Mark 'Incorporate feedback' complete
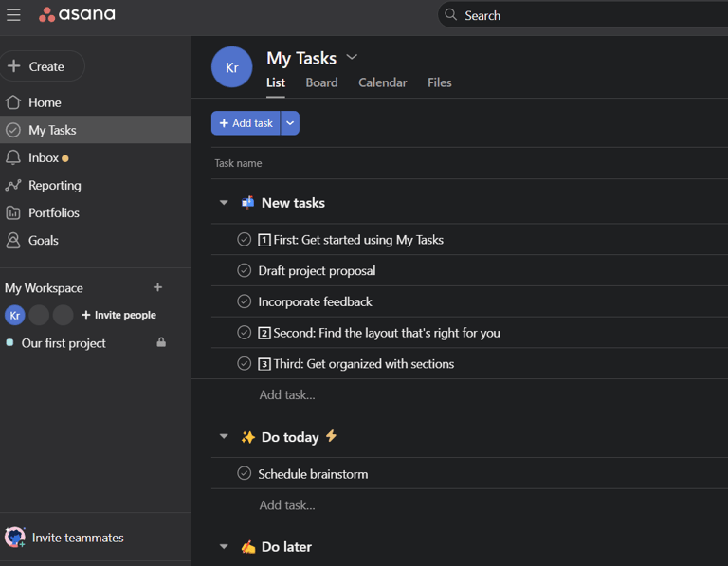The width and height of the screenshot is (728, 566). [x=245, y=301]
